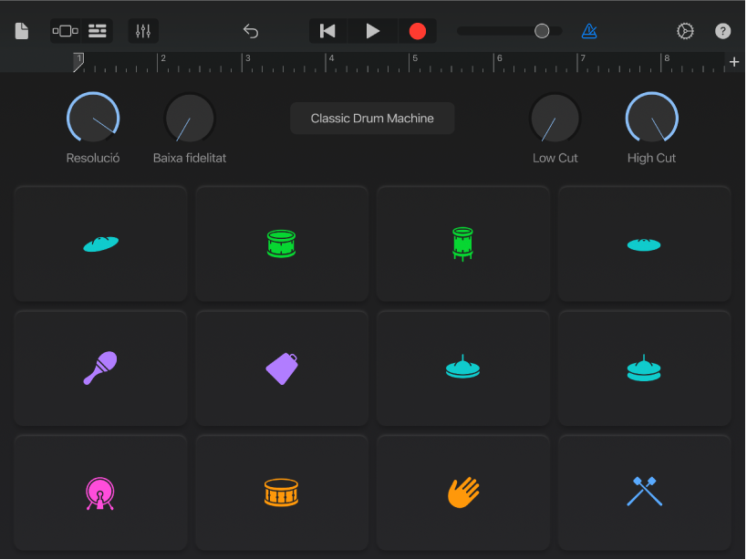This screenshot has width=747, height=560.
Task: Play the orange tambourine drum pad
Action: [x=282, y=492]
